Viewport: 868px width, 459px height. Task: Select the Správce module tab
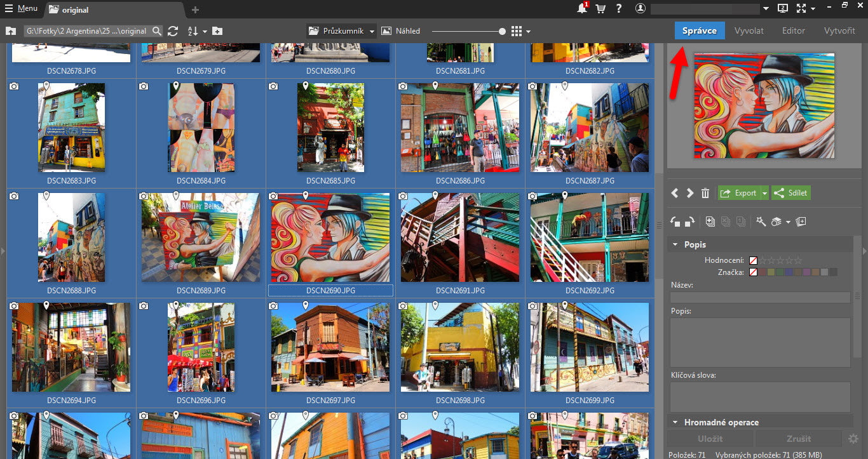coord(700,30)
